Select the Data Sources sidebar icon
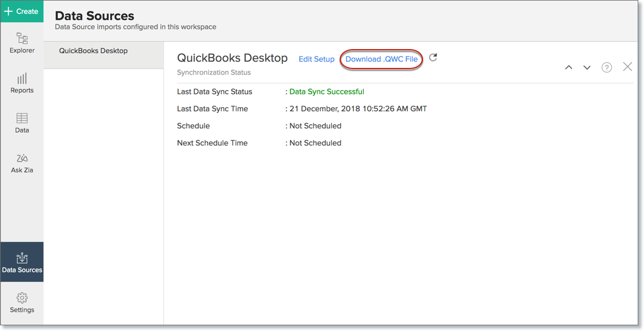This screenshot has height=331, width=644. (x=22, y=262)
